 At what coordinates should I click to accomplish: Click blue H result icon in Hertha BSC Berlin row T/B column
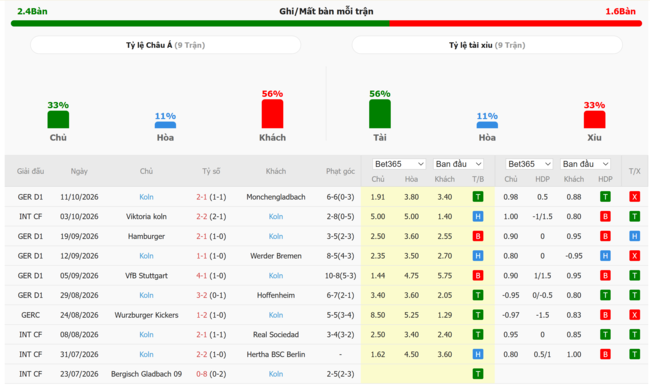(x=478, y=354)
